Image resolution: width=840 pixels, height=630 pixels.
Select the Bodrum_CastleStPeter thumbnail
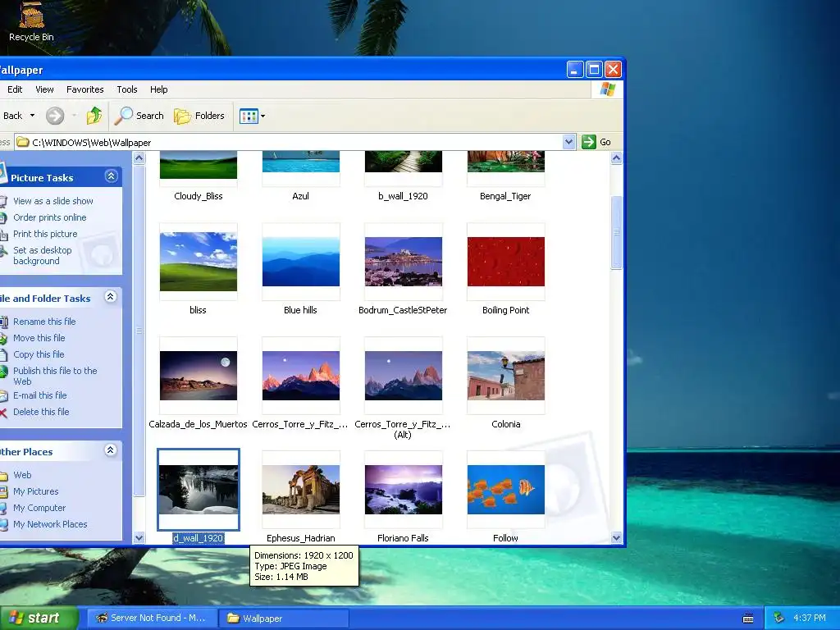coord(404,262)
